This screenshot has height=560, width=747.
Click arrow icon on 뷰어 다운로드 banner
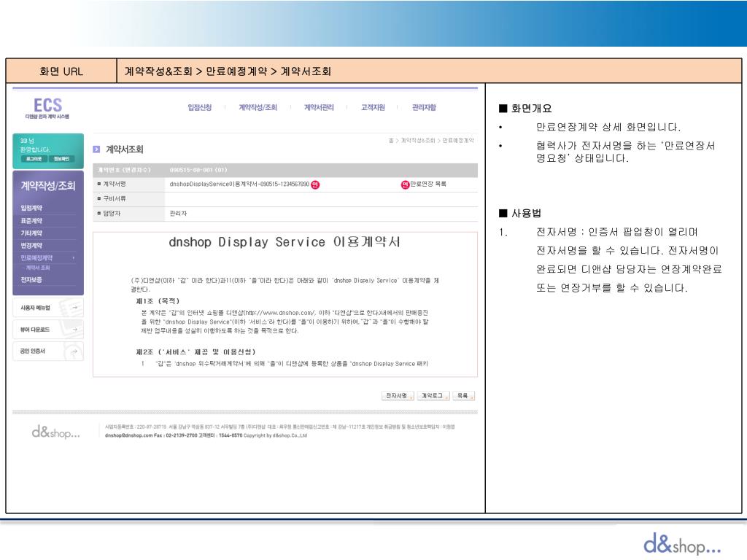click(x=75, y=330)
